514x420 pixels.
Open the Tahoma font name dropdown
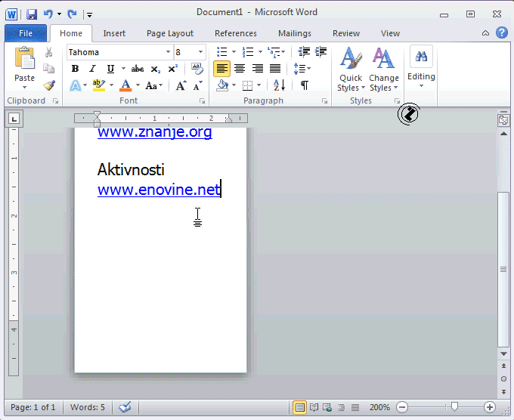tap(168, 52)
